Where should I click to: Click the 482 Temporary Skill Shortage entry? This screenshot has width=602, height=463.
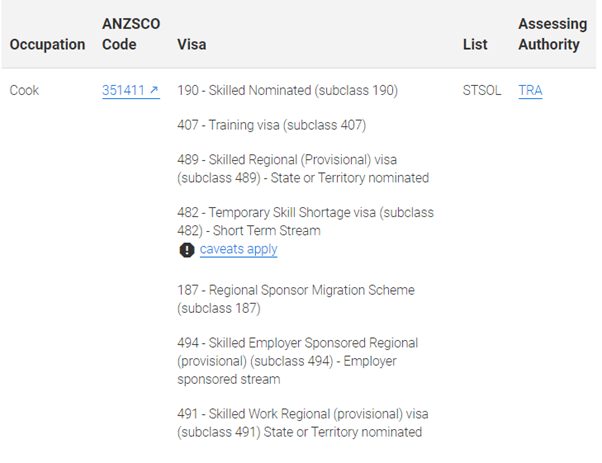pos(305,222)
